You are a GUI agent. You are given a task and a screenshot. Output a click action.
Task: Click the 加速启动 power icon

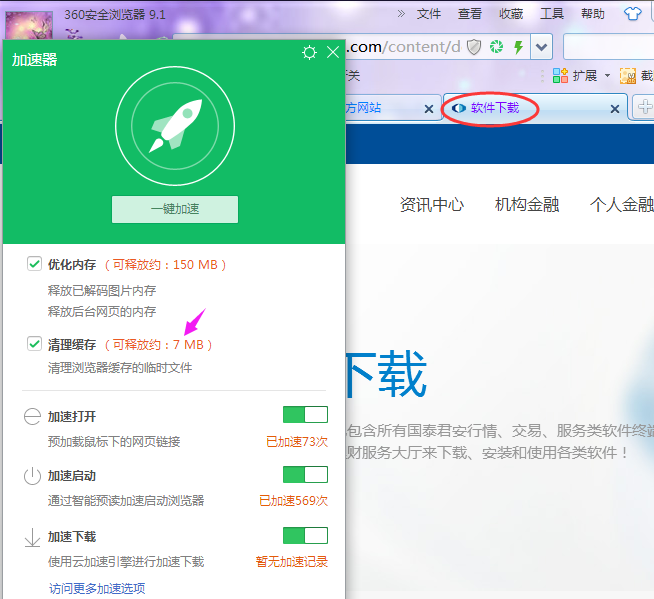[32, 476]
